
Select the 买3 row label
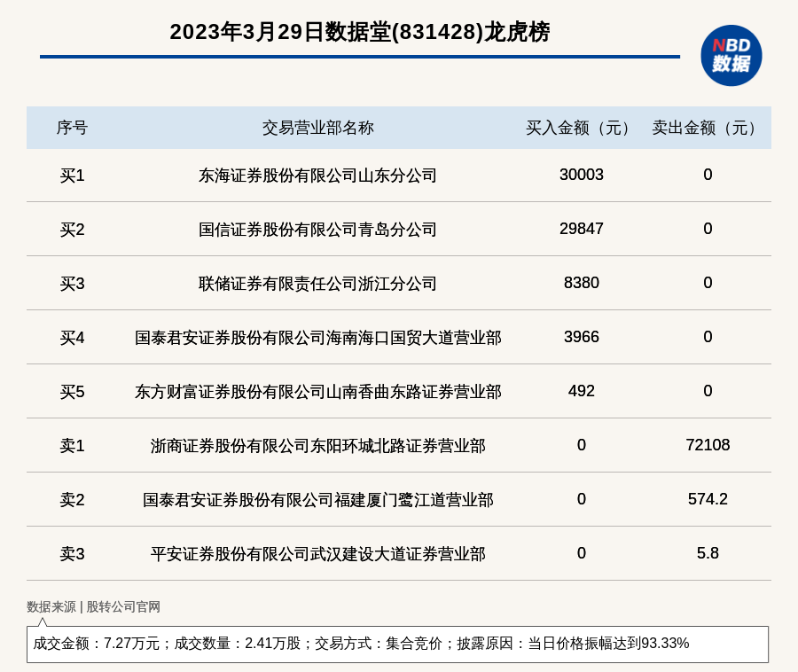[x=72, y=284]
